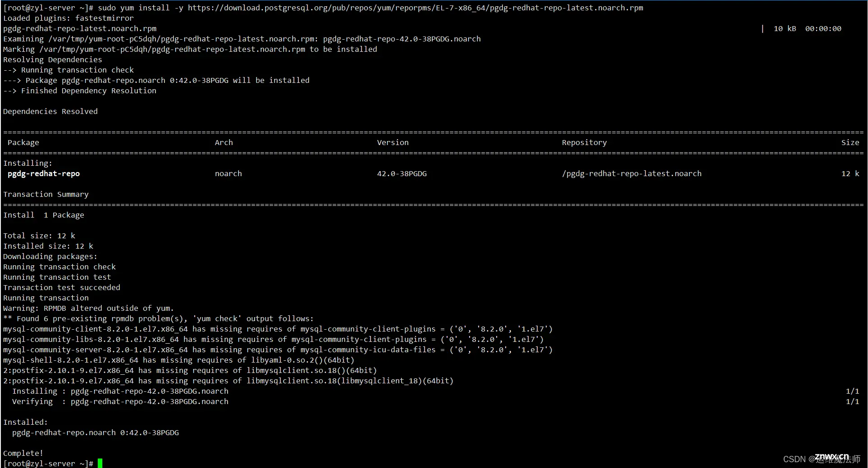The width and height of the screenshot is (868, 468).
Task: Click the 'Complete!' message
Action: [23, 453]
